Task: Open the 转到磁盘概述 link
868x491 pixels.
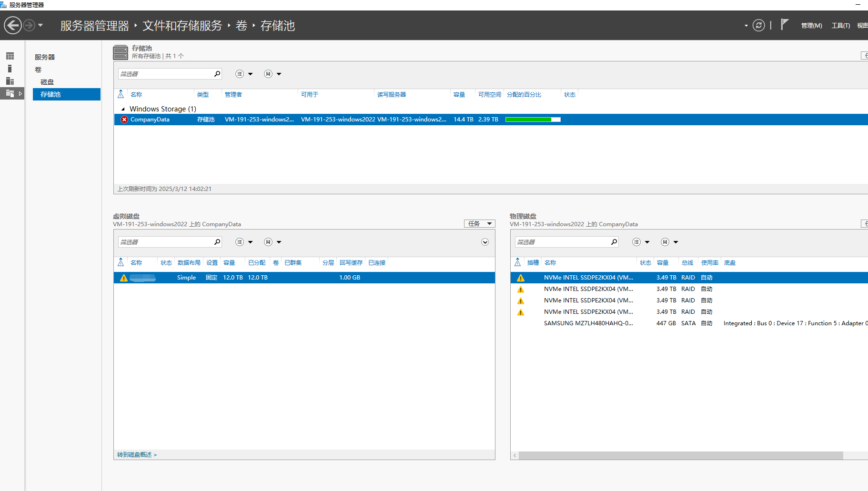Action: tap(137, 455)
